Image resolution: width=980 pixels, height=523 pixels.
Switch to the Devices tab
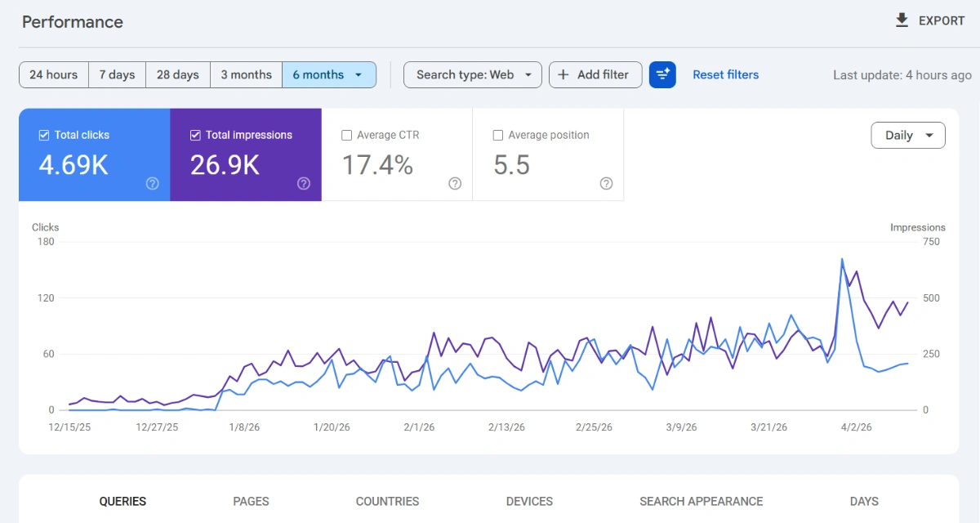pyautogui.click(x=528, y=501)
